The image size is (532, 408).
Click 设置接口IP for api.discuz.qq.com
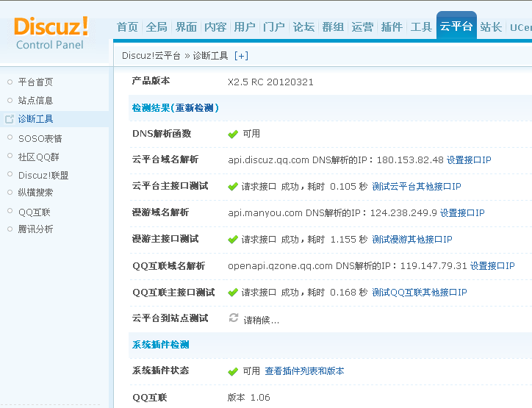469,160
